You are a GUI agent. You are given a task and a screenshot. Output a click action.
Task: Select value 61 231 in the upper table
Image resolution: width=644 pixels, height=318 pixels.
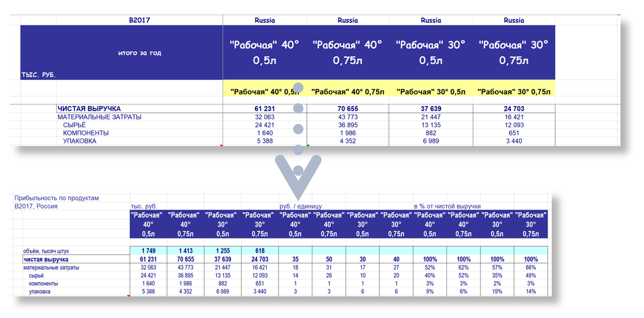(265, 109)
